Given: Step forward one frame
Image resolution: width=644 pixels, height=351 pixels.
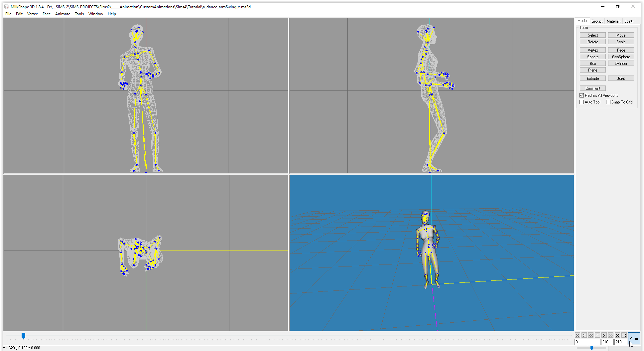Looking at the screenshot, I should [604, 335].
